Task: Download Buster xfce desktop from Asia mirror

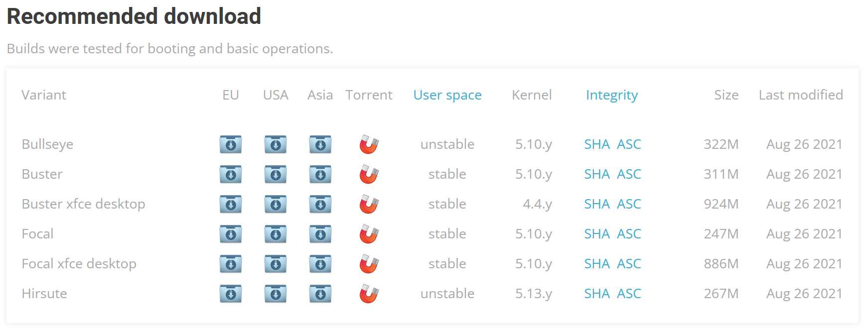Action: click(320, 204)
